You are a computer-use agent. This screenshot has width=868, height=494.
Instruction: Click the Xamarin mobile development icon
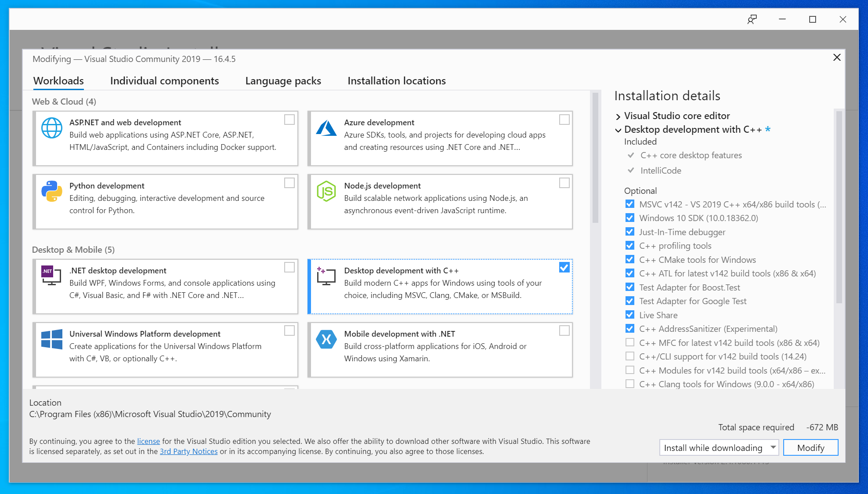coord(326,339)
